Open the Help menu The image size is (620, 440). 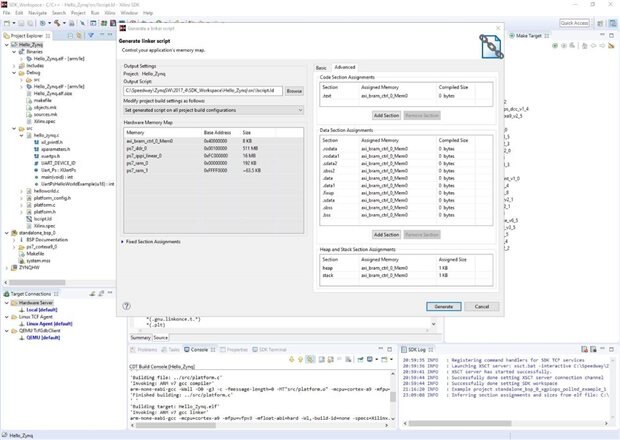tap(148, 13)
